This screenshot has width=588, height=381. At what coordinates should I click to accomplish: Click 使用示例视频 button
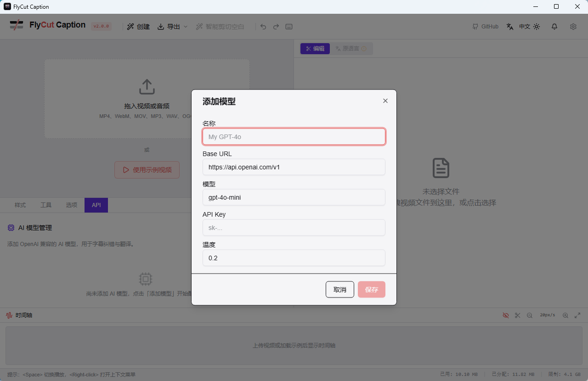[147, 170]
